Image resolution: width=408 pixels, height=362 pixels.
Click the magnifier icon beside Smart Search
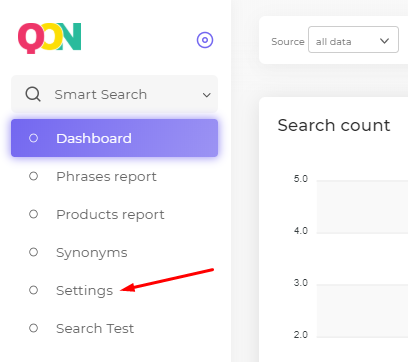tap(33, 94)
